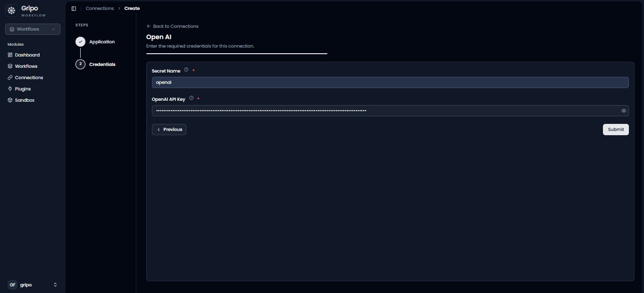Click the layers icon in Workflows dropdown
Screen dimensions: 644x293
coord(12,29)
